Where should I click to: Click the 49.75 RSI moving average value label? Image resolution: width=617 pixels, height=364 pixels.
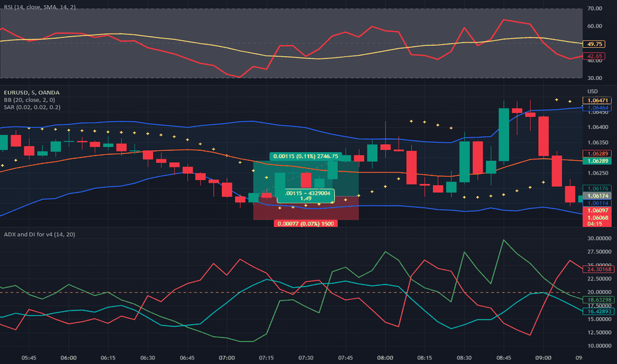[594, 44]
